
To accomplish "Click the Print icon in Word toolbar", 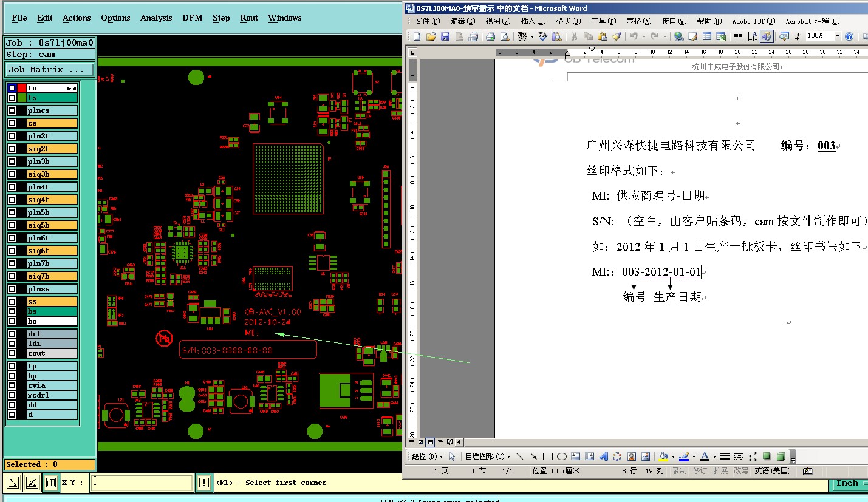I will click(490, 36).
